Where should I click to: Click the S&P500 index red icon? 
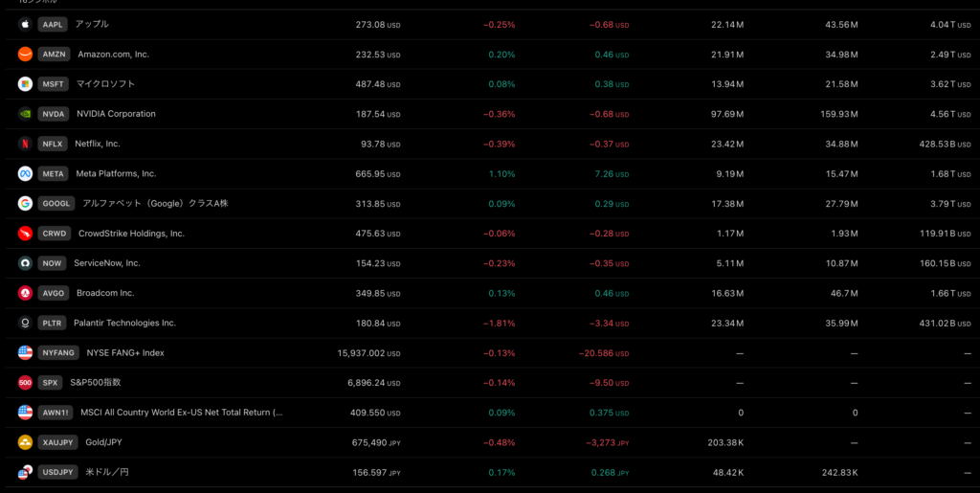[x=25, y=383]
